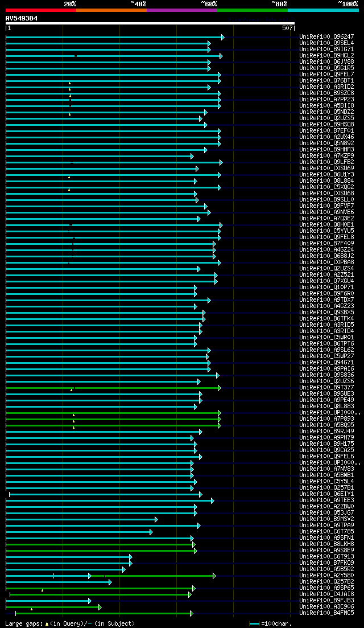Select the UniRef100_B8LKH8 entry

[326, 544]
